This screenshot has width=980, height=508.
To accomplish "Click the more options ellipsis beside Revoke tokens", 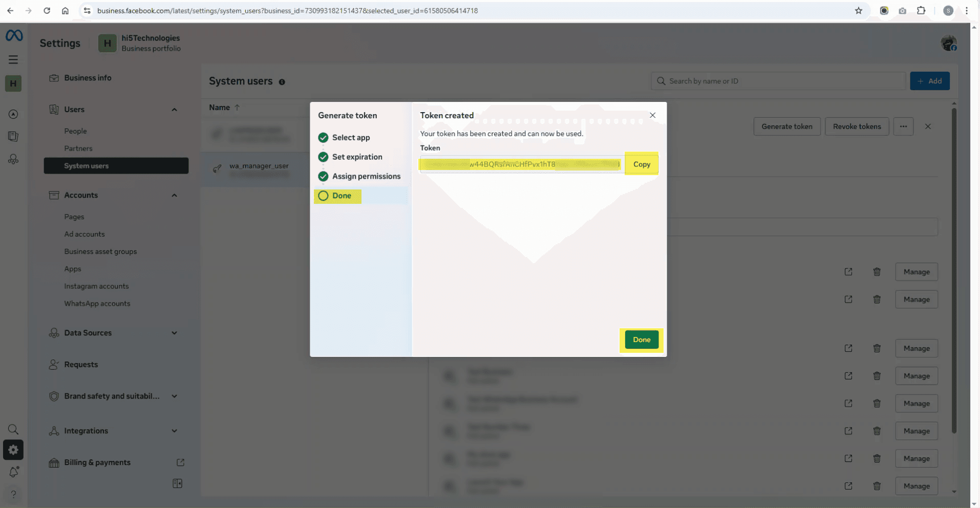I will click(x=903, y=126).
